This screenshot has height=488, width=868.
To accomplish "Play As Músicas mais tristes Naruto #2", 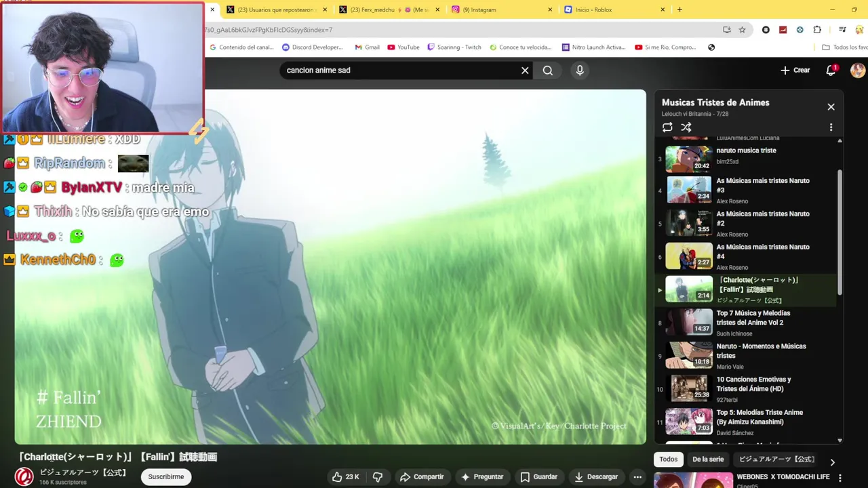I will [746, 223].
